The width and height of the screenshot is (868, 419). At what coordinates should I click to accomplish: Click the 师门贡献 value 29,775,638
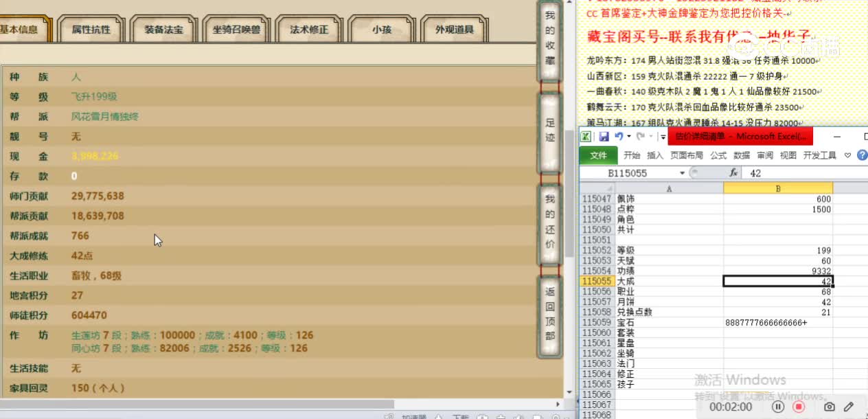pyautogui.click(x=98, y=196)
